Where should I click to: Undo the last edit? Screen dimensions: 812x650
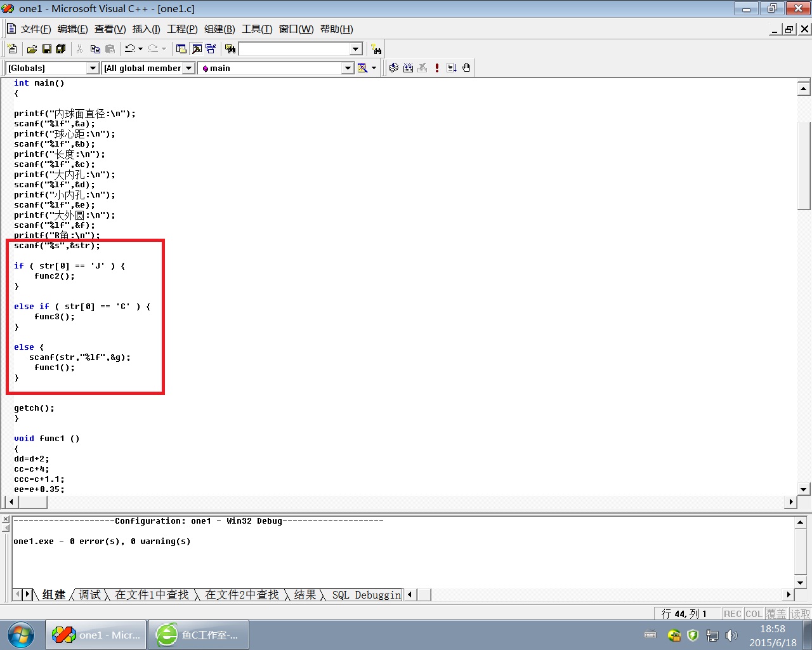[x=129, y=49]
